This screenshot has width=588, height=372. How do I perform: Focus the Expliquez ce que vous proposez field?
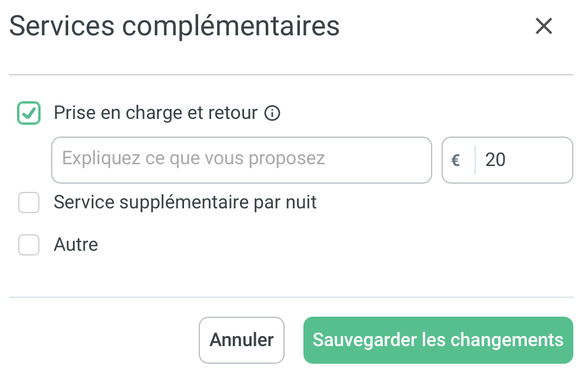click(242, 160)
